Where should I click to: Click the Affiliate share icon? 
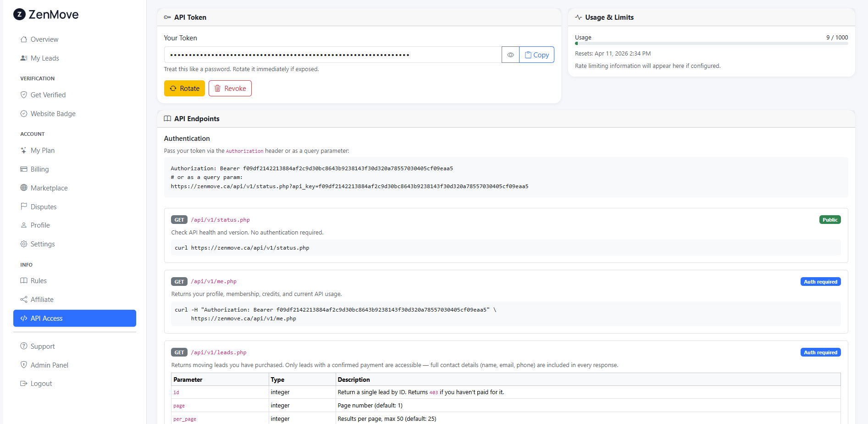tap(24, 300)
